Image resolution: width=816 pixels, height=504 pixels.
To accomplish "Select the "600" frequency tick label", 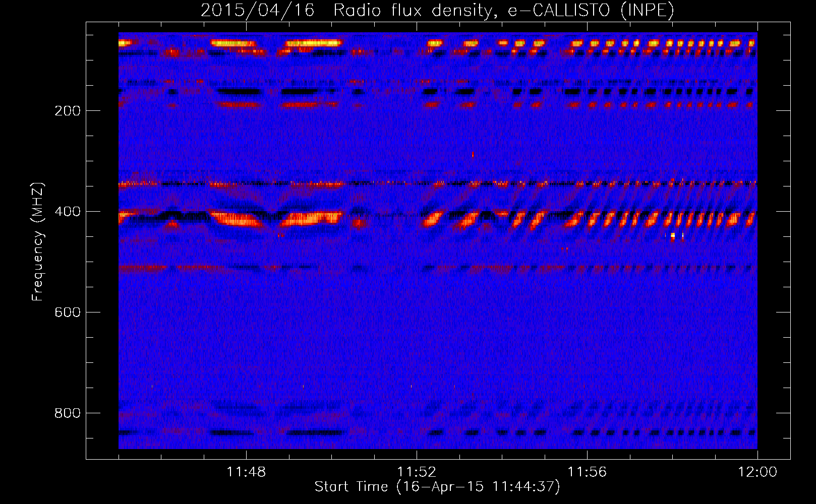I will (68, 312).
